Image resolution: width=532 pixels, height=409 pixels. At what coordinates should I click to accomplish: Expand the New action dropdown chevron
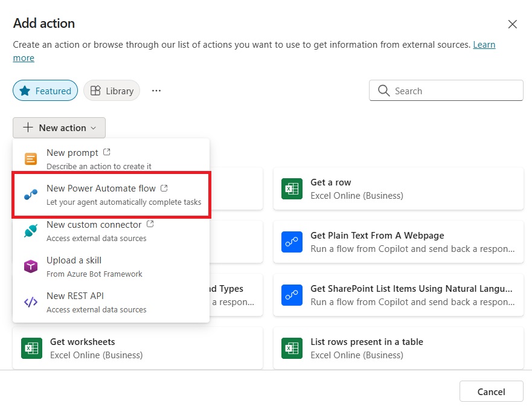click(x=94, y=128)
